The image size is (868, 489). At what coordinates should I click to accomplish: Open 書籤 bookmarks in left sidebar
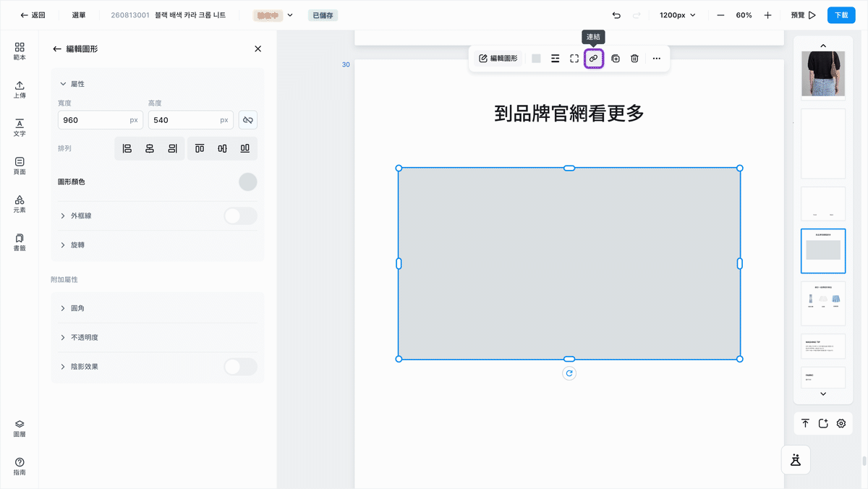click(x=20, y=242)
